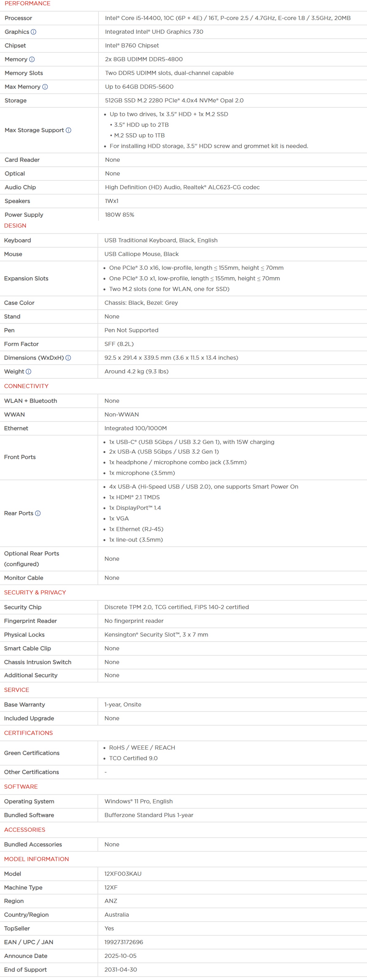The width and height of the screenshot is (367, 980).
Task: Click the MODEL INFORMATION section heading
Action: [x=37, y=859]
